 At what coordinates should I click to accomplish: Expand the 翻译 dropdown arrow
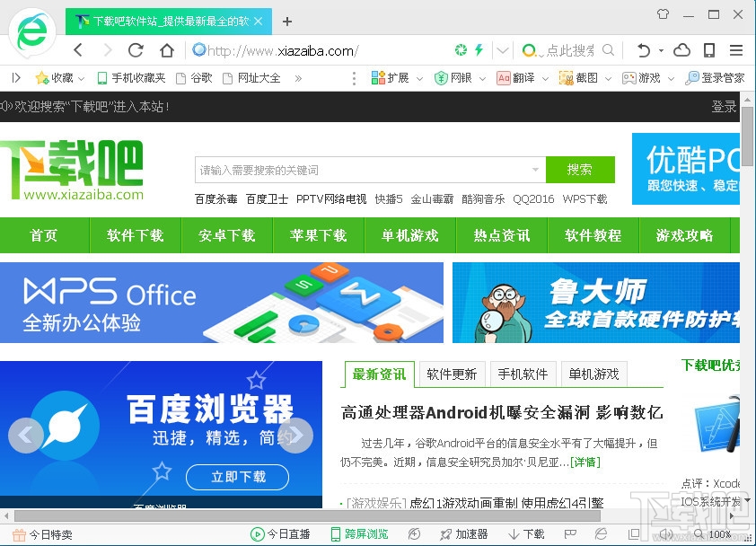[545, 78]
